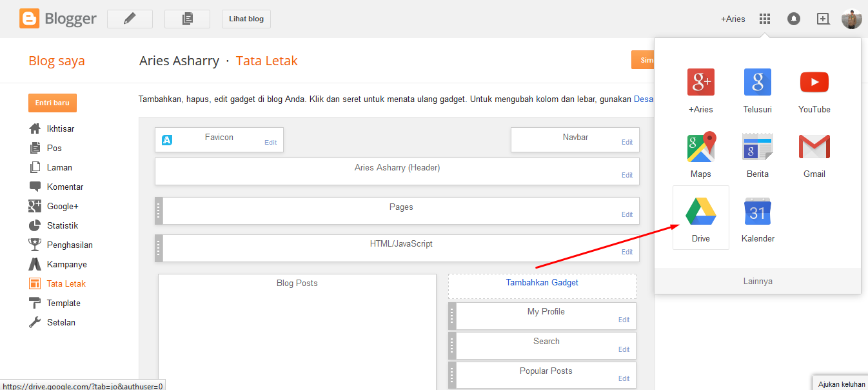
Task: Click the Template paint roller icon
Action: [x=35, y=303]
